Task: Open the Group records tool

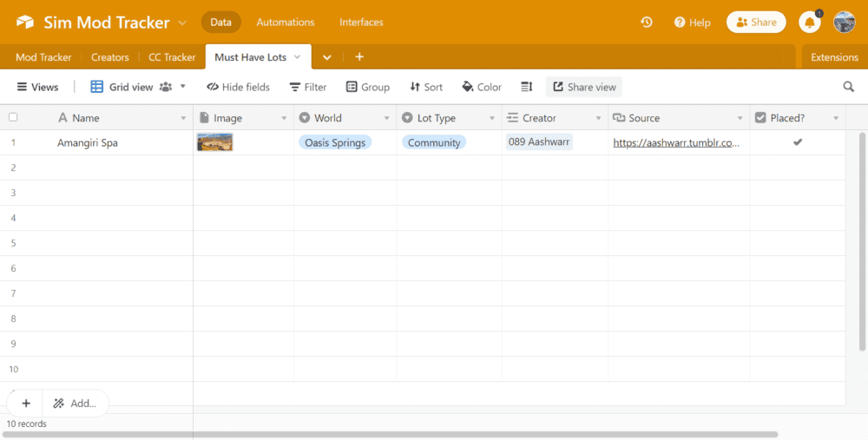Action: [x=367, y=87]
